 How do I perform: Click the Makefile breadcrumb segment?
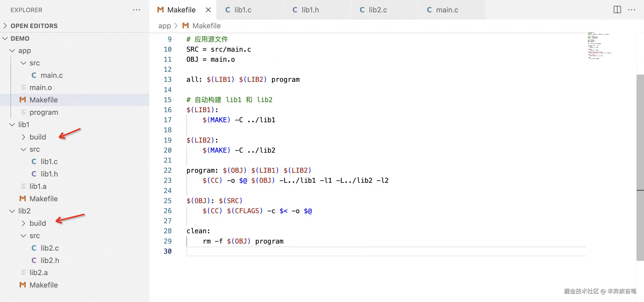206,26
